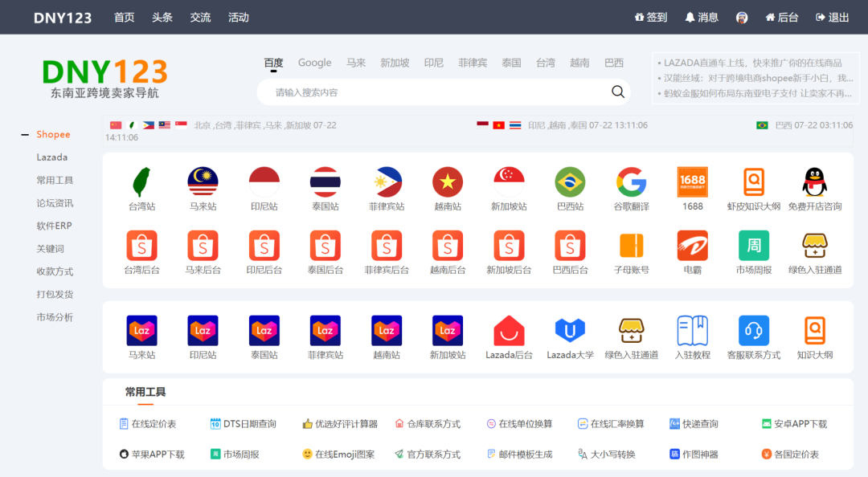Open the 蚂蚁金服 news headline
The image size is (868, 477).
coord(757,93)
